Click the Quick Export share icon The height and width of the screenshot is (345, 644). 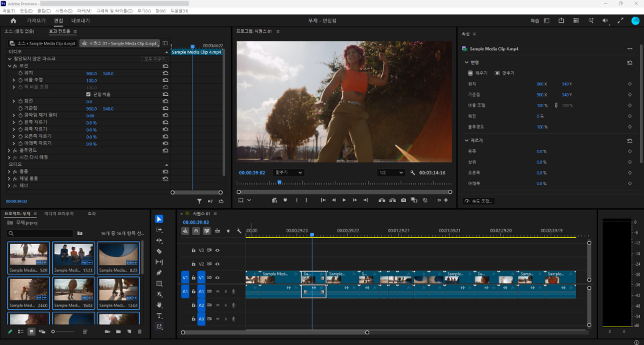(x=561, y=21)
